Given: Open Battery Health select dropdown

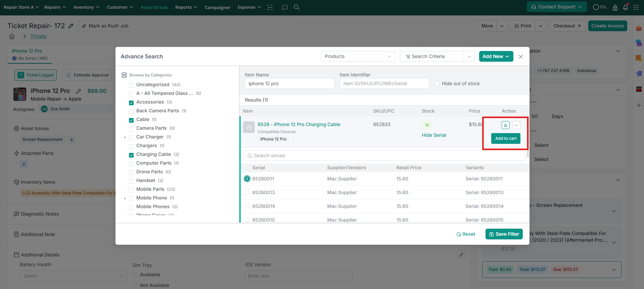Looking at the screenshot, I should (74, 276).
